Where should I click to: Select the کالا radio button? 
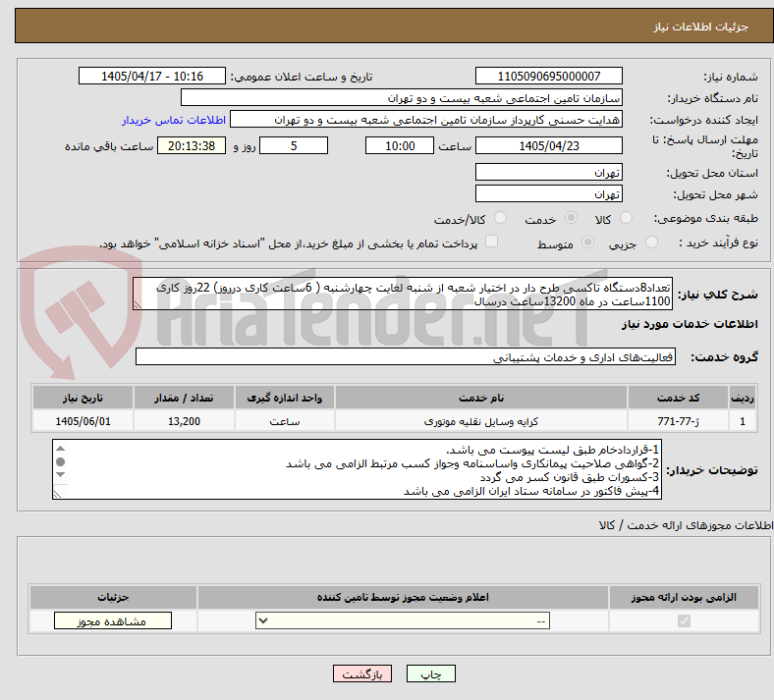[626, 218]
